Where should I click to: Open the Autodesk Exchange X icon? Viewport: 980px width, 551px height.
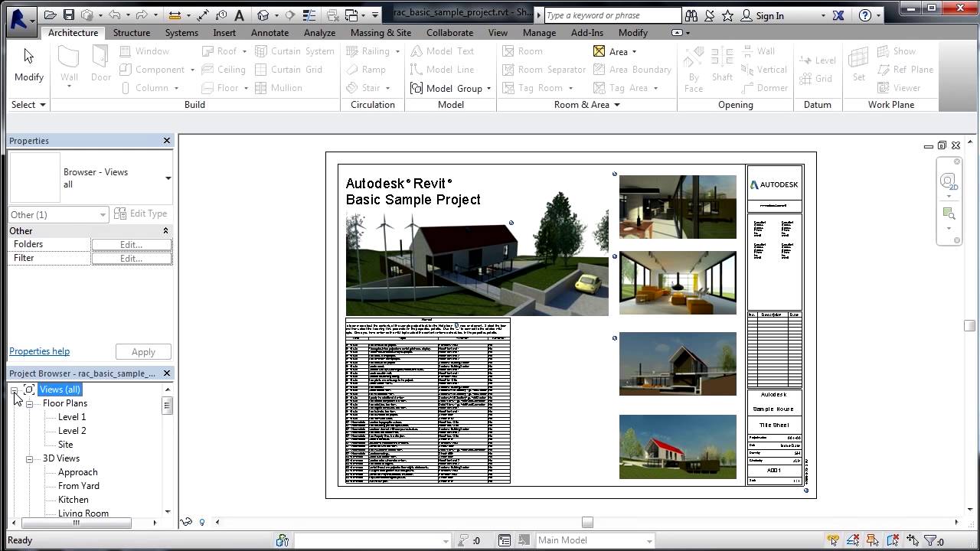(x=838, y=15)
